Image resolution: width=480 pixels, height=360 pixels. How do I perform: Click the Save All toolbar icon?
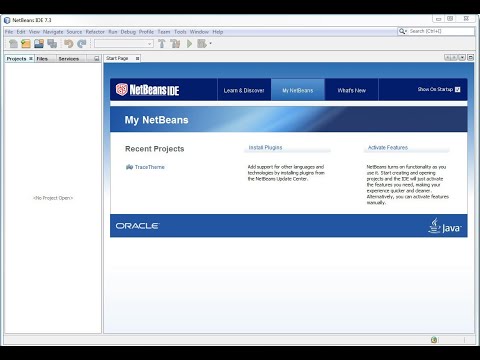[x=52, y=43]
